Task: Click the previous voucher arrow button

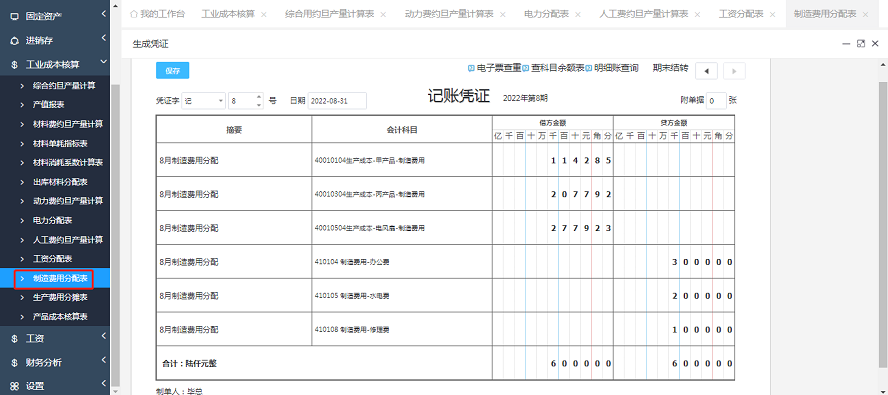Action: (x=706, y=71)
